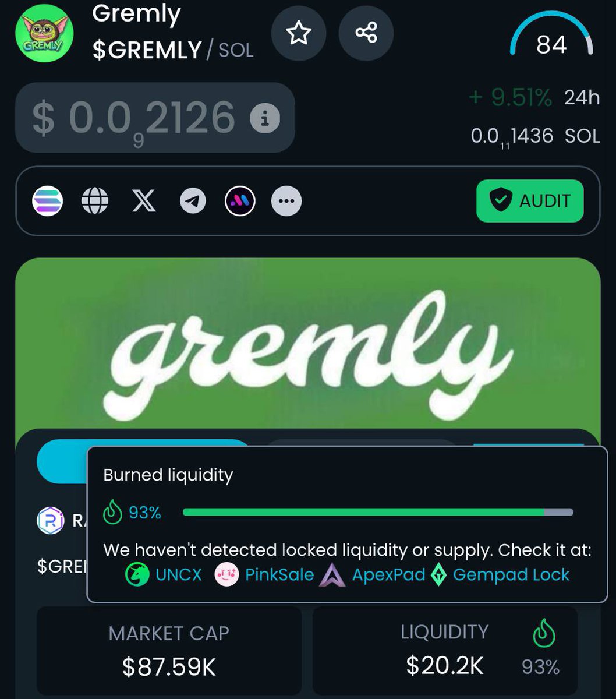This screenshot has width=616, height=699.
Task: Open the X social link icon
Action: click(x=144, y=202)
